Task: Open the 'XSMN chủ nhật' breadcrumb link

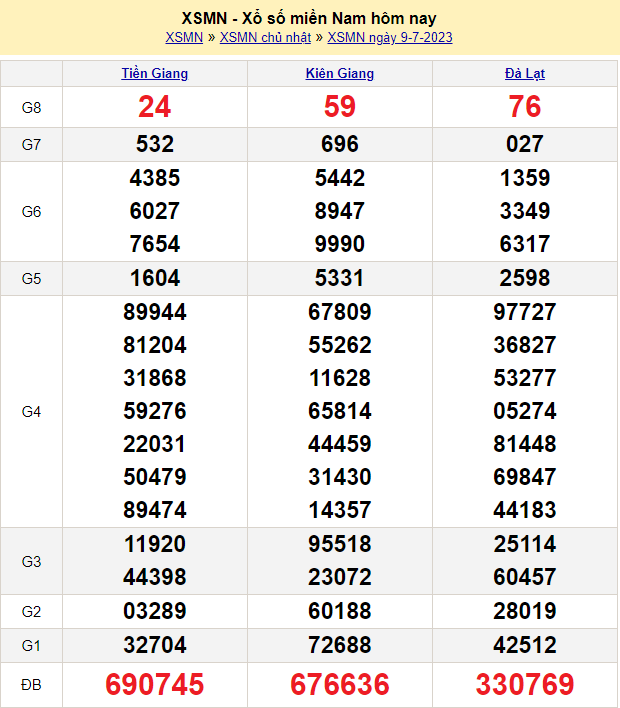Action: click(265, 38)
